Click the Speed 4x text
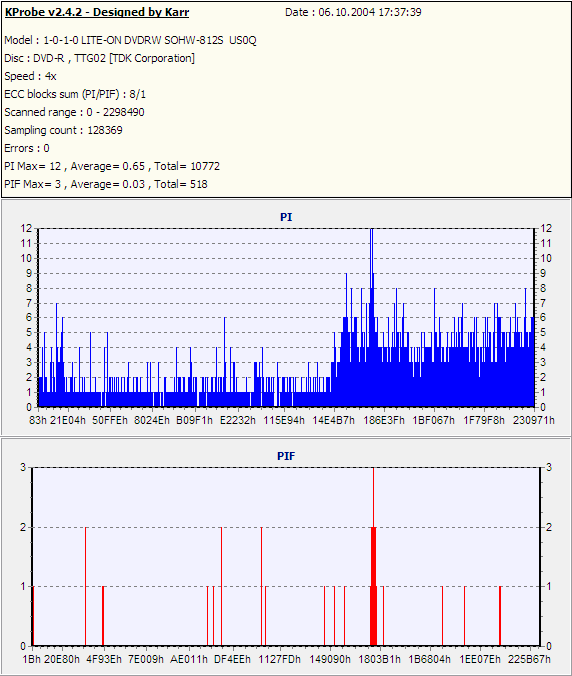This screenshot has width=572, height=676. pos(30,76)
